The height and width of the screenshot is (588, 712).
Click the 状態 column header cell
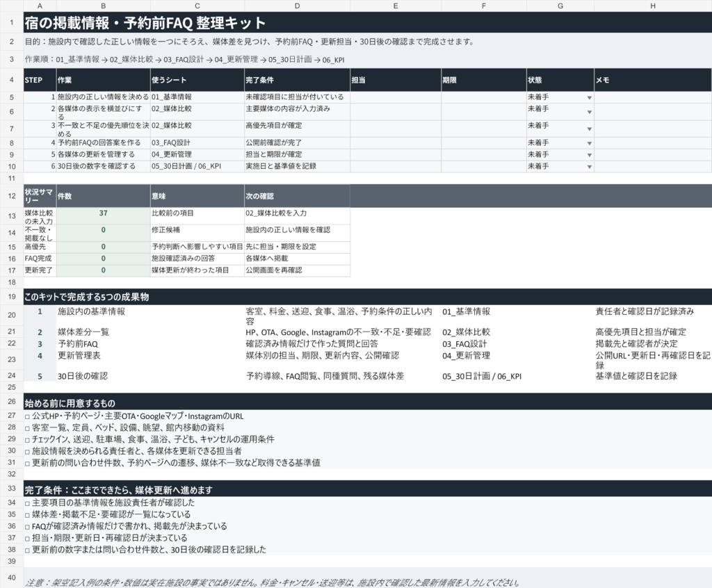pyautogui.click(x=560, y=80)
